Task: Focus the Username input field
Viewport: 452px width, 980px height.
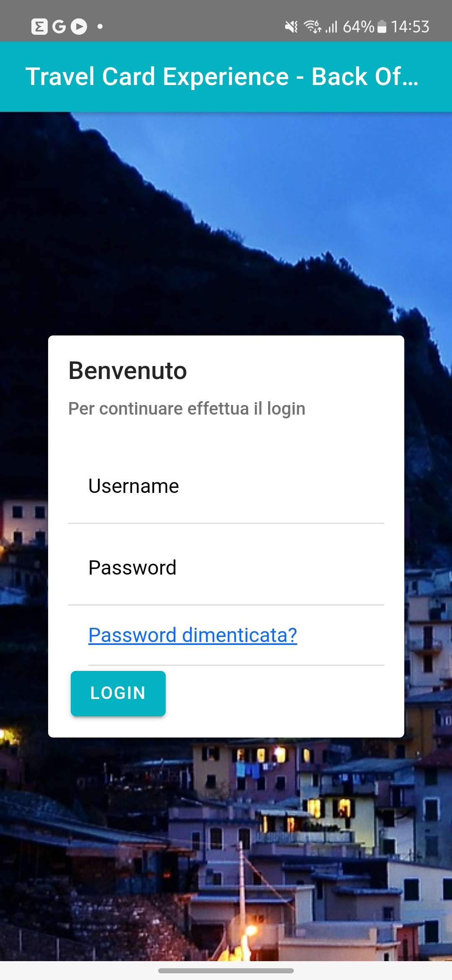Action: click(226, 486)
